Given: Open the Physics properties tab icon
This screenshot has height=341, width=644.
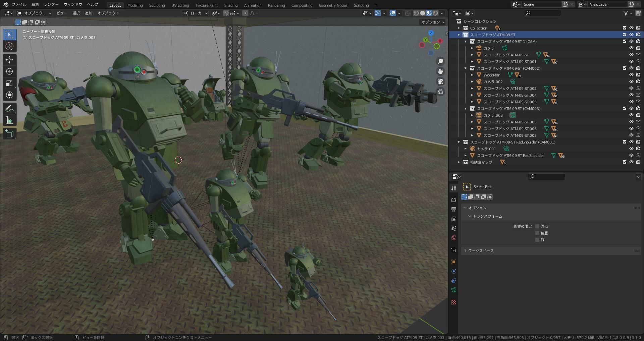Looking at the screenshot, I should 454,271.
